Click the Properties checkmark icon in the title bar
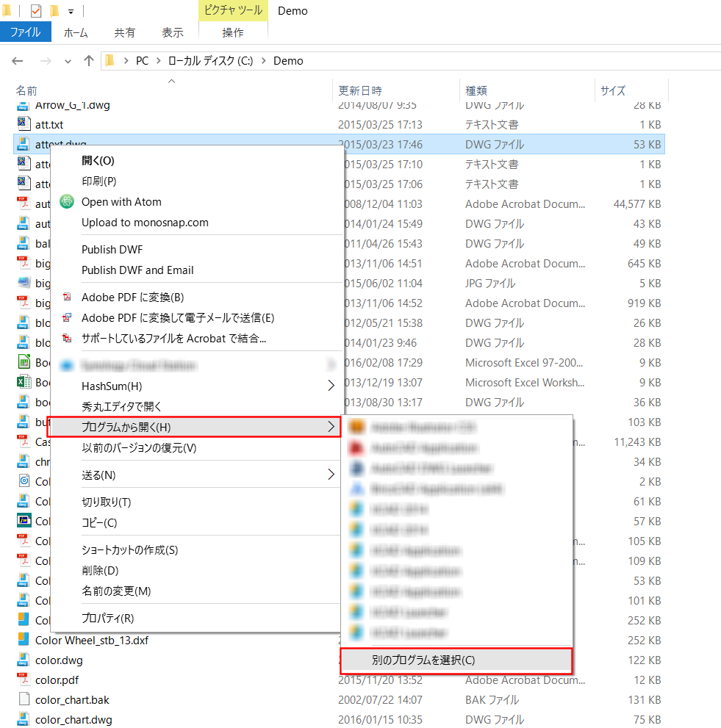 point(36,11)
